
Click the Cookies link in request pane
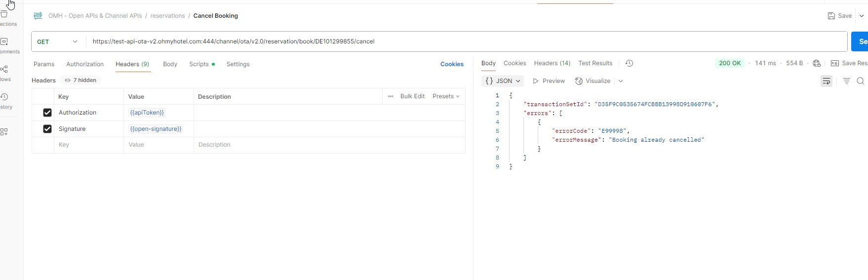tap(451, 64)
